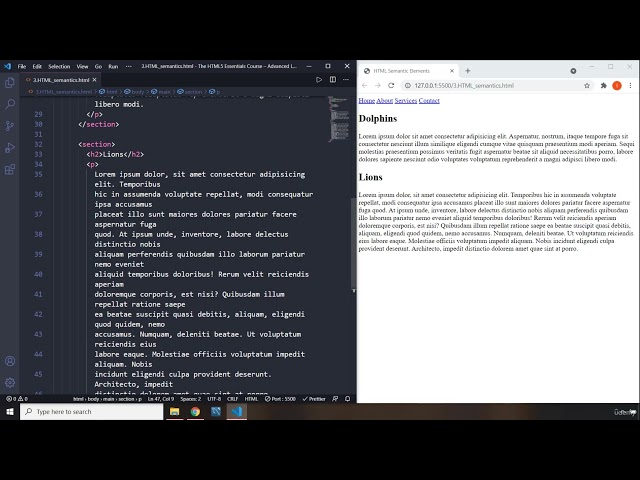Close the 3.HTML_semantics.html editor tab

coord(95,80)
